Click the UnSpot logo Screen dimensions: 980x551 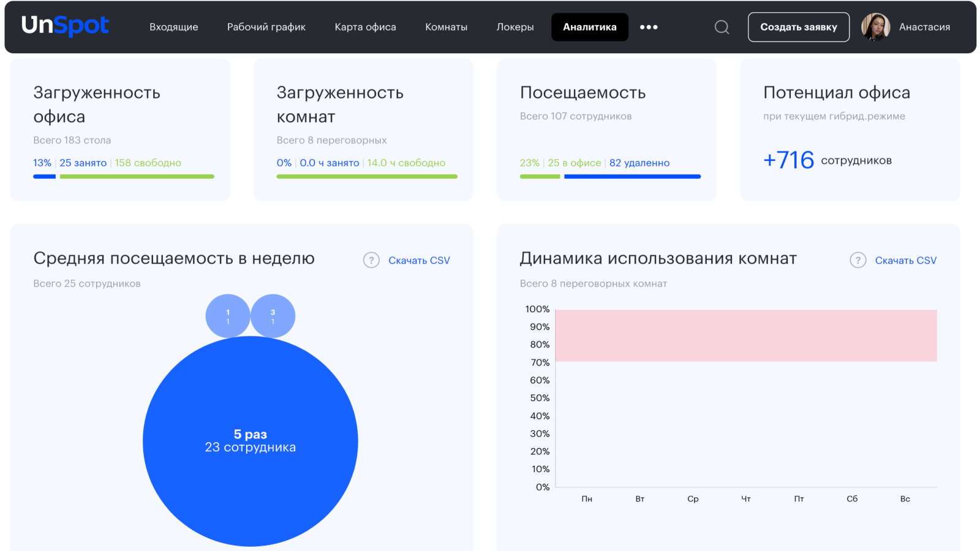click(x=65, y=26)
